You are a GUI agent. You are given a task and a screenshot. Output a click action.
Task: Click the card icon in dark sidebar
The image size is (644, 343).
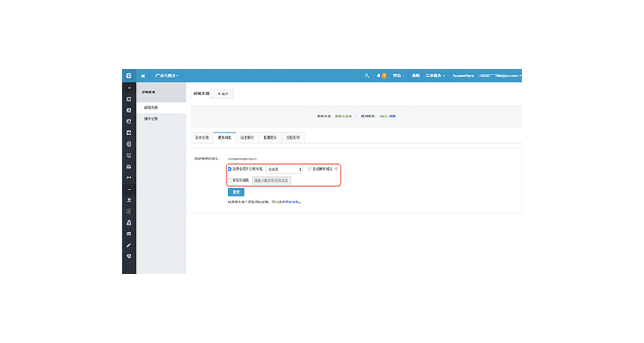point(129,234)
